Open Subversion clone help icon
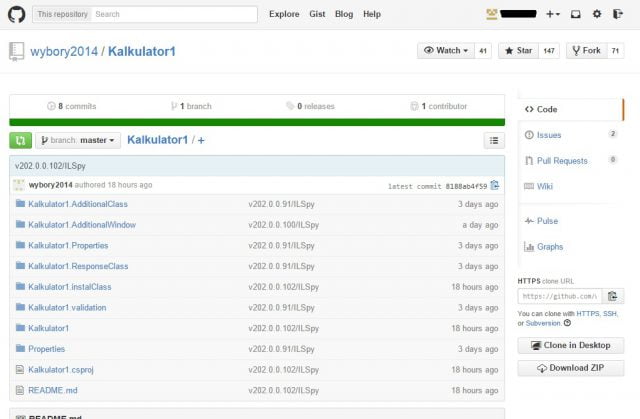Screen dimensions: 640x419 pos(567,323)
